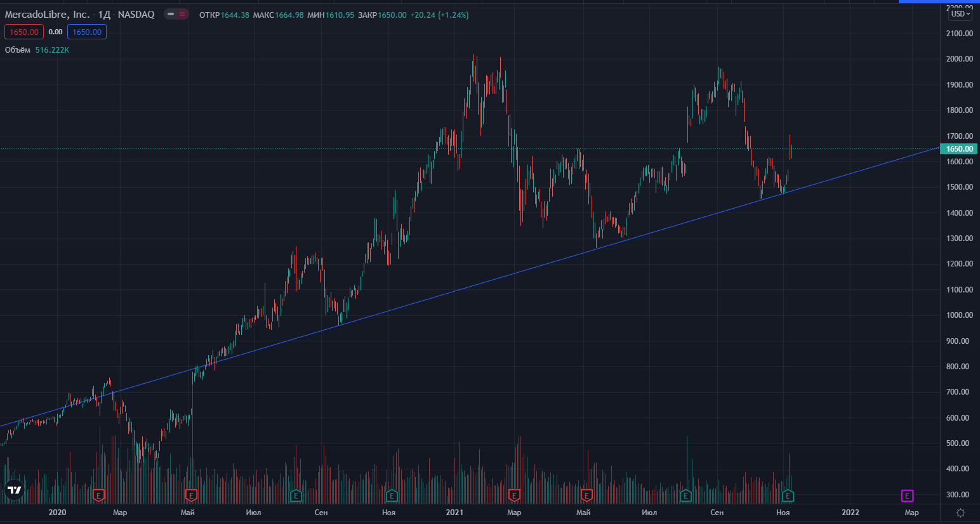
Task: Open green earnings E marker for August 2020
Action: [296, 495]
